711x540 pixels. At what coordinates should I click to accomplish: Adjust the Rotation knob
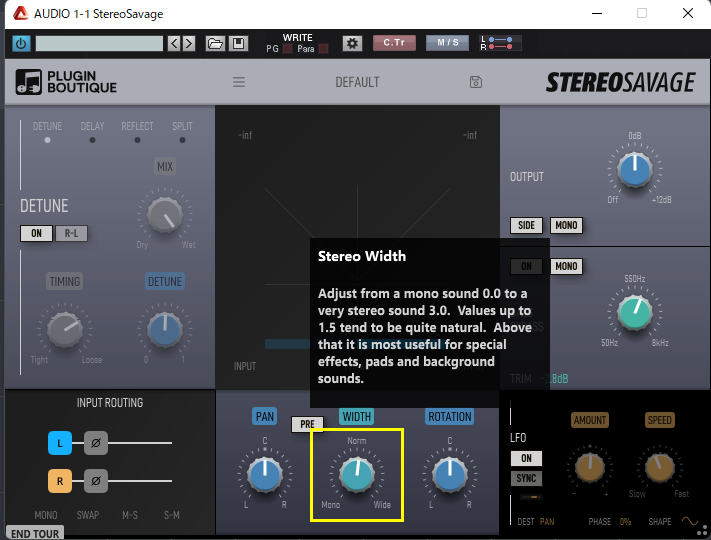450,475
